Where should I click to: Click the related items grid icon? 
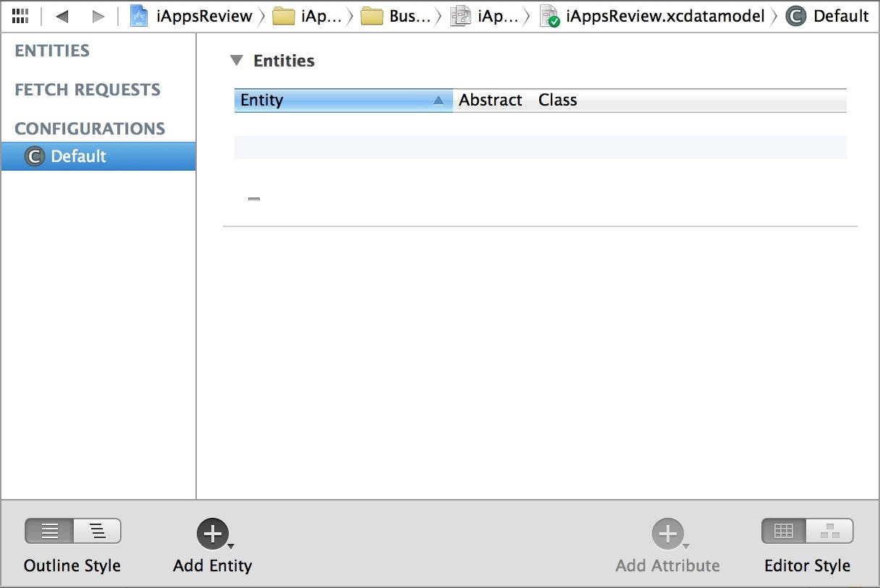point(20,16)
